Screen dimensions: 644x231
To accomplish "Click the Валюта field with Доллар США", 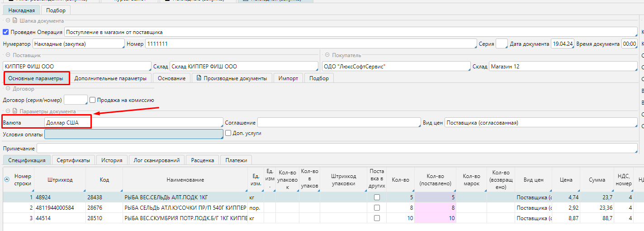I will pyautogui.click(x=133, y=123).
